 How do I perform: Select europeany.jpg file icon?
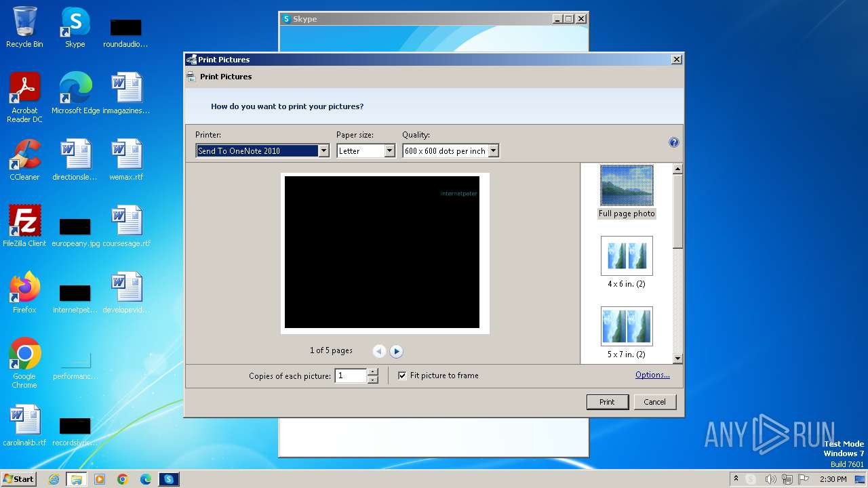click(75, 230)
